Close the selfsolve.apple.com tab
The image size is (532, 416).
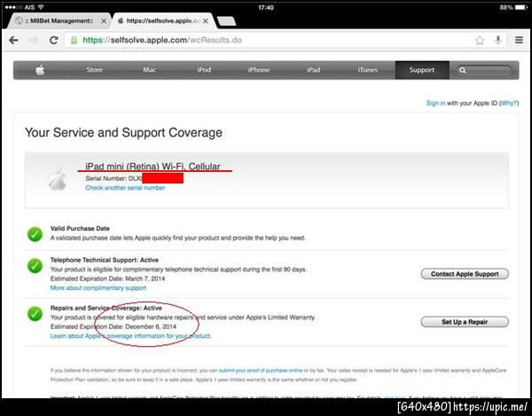click(x=206, y=21)
